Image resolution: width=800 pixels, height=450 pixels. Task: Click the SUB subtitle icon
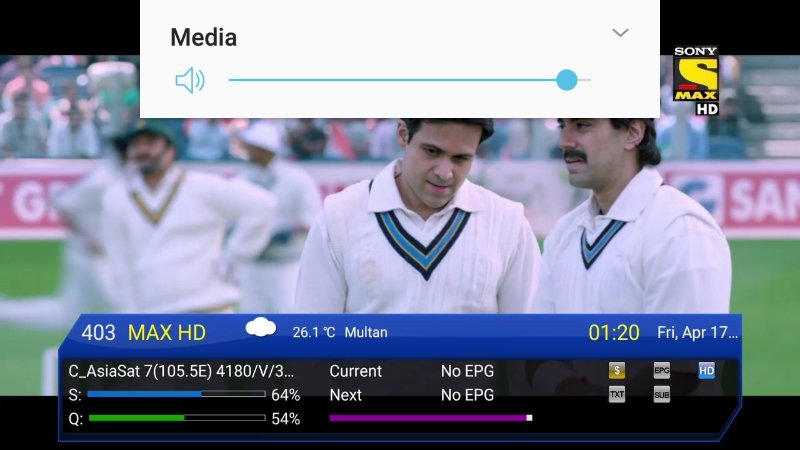661,394
